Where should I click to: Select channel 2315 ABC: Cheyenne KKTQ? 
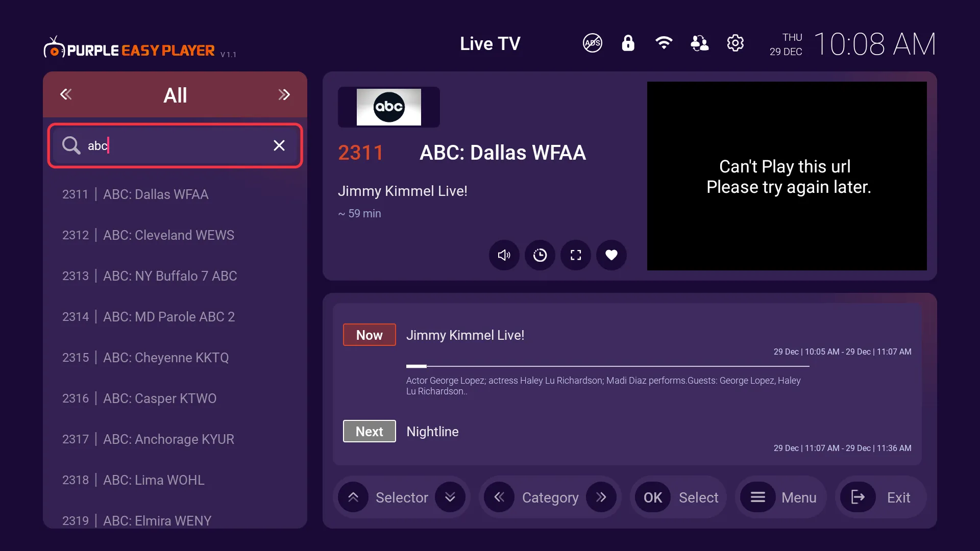[175, 358]
